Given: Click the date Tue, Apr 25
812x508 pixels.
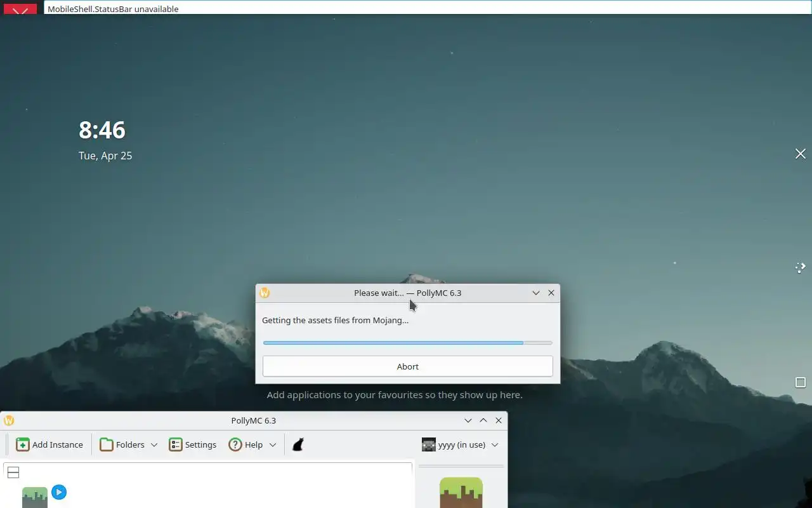Looking at the screenshot, I should [x=105, y=156].
